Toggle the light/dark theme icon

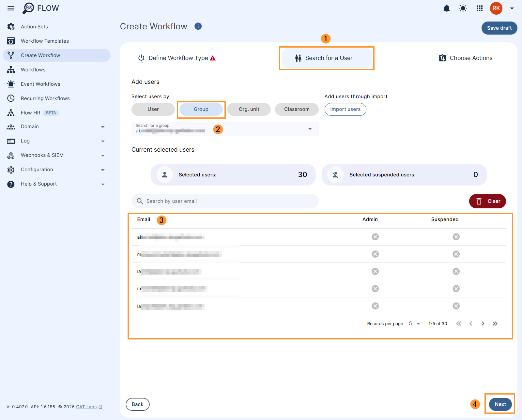click(463, 8)
